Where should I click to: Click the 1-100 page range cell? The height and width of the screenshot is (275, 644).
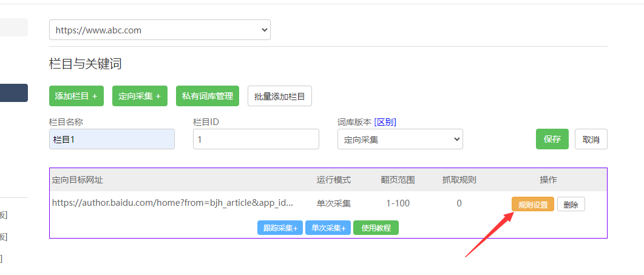[398, 203]
